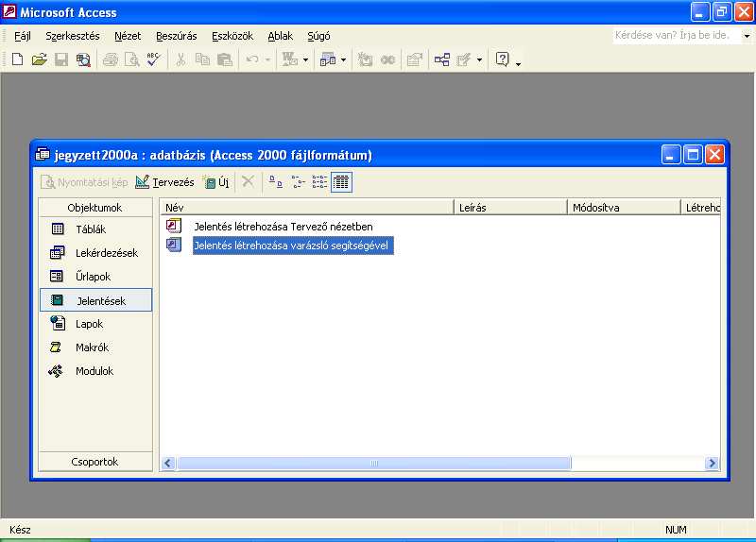
Task: Click the Office Links icon
Action: point(289,59)
